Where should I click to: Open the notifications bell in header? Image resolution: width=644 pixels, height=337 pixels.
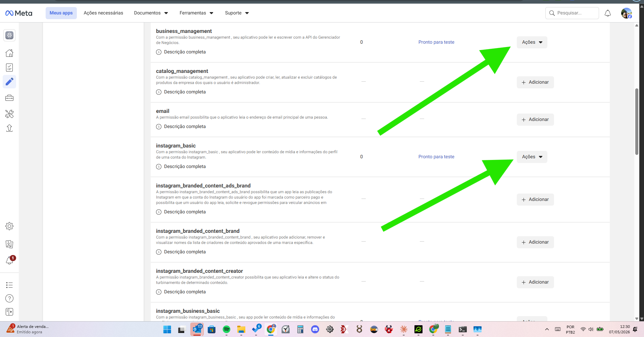pyautogui.click(x=608, y=13)
